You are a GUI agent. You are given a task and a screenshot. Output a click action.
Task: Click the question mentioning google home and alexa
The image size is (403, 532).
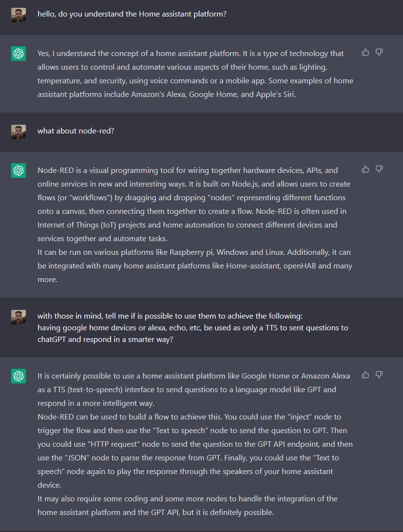coord(195,327)
